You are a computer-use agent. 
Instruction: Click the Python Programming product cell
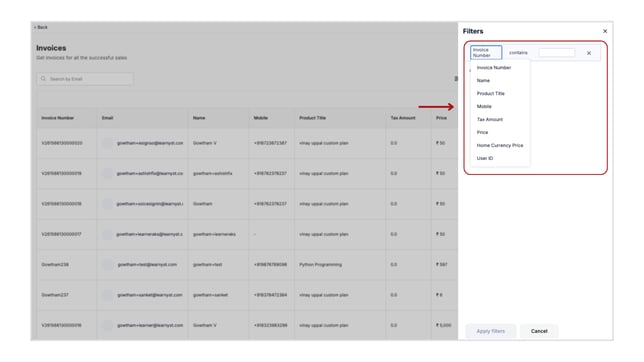tap(320, 265)
